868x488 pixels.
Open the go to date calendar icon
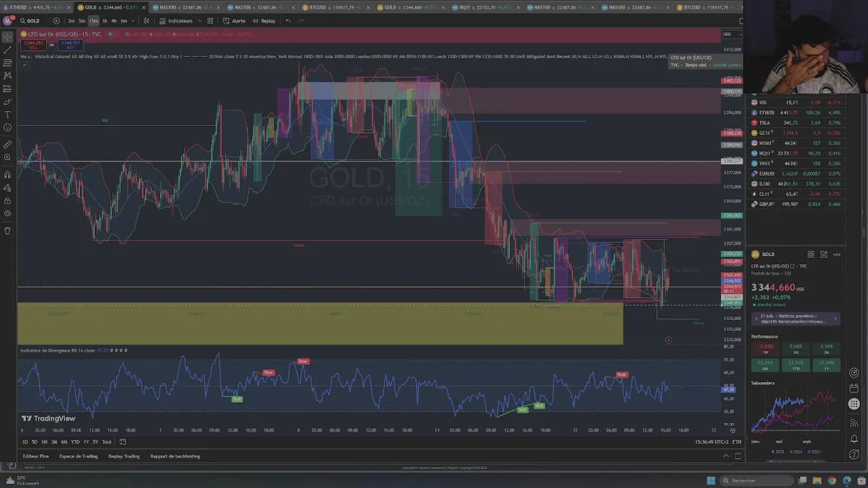[123, 442]
